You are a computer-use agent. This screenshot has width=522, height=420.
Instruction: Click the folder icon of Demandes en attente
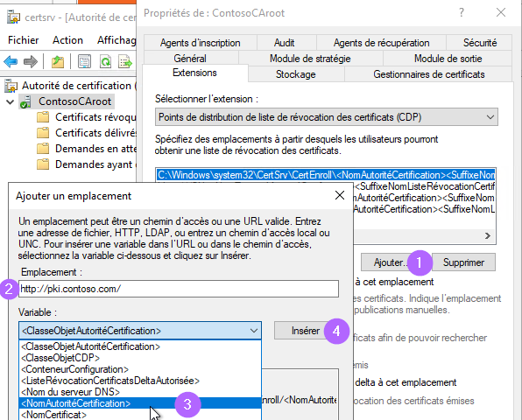click(x=43, y=149)
